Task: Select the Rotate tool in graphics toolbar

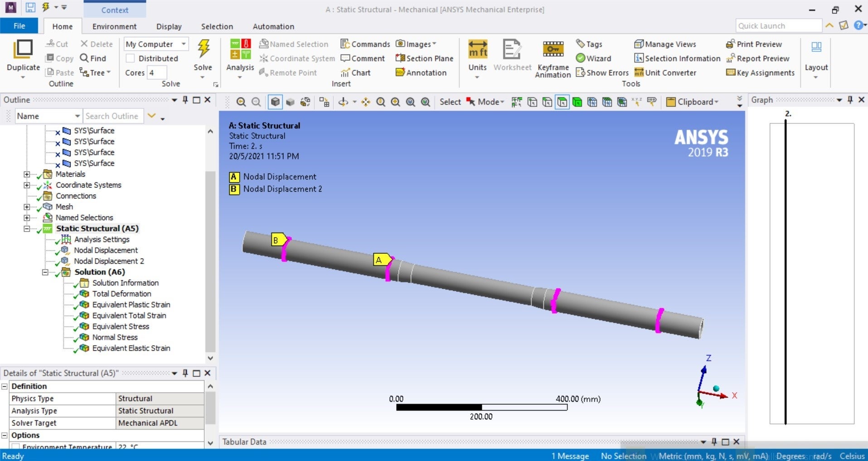Action: [x=343, y=102]
